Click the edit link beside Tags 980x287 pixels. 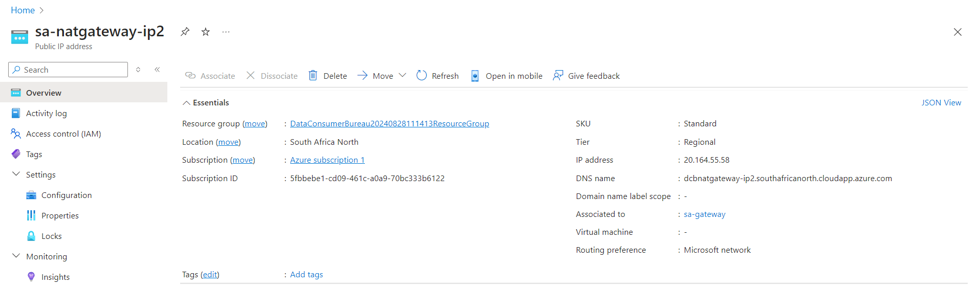[210, 275]
